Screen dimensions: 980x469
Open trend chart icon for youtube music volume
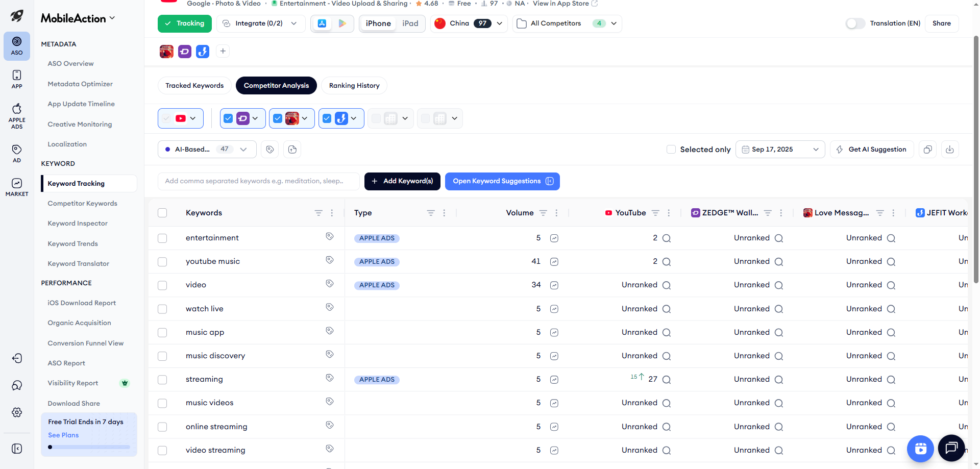pos(554,262)
